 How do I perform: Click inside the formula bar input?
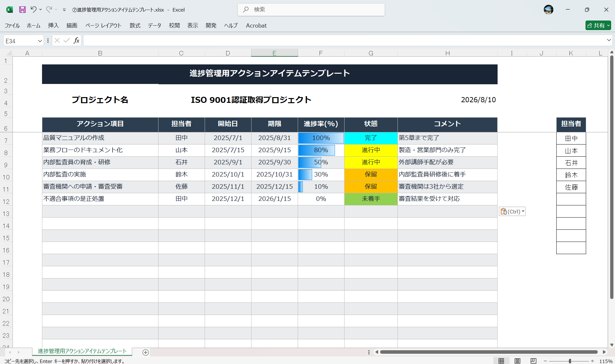(344, 40)
